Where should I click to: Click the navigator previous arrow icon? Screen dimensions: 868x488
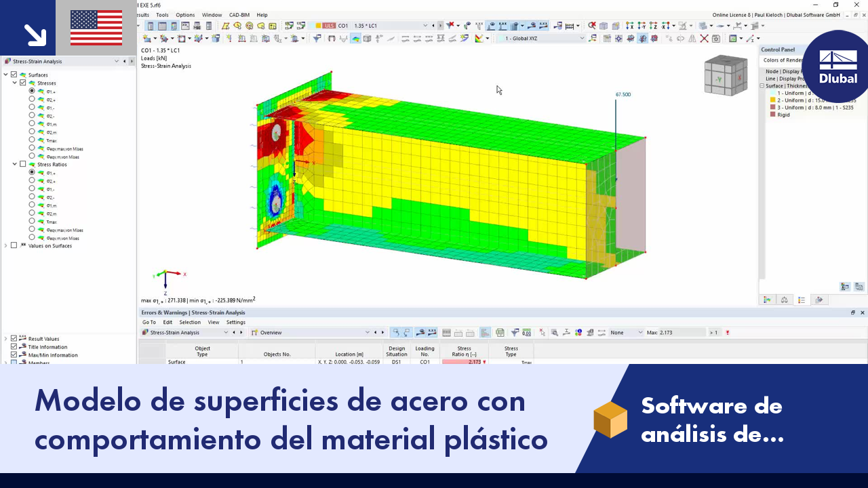click(x=124, y=61)
